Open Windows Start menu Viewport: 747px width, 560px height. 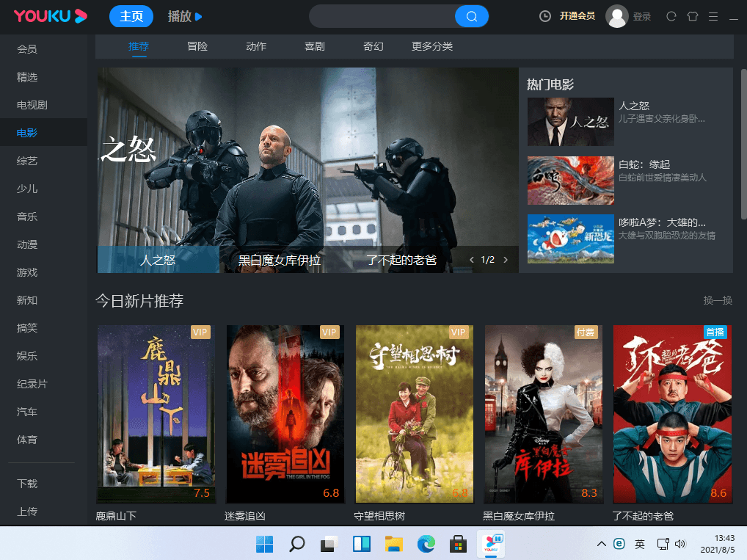tap(264, 544)
